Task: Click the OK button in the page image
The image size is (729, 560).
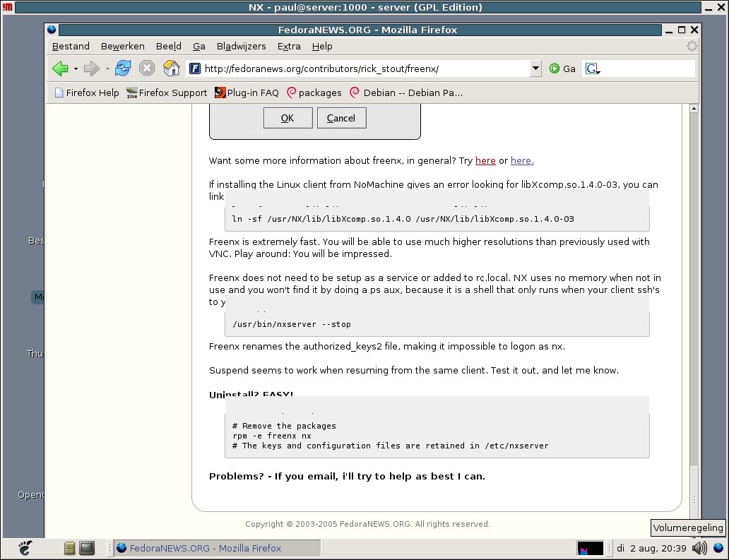Action: click(288, 118)
